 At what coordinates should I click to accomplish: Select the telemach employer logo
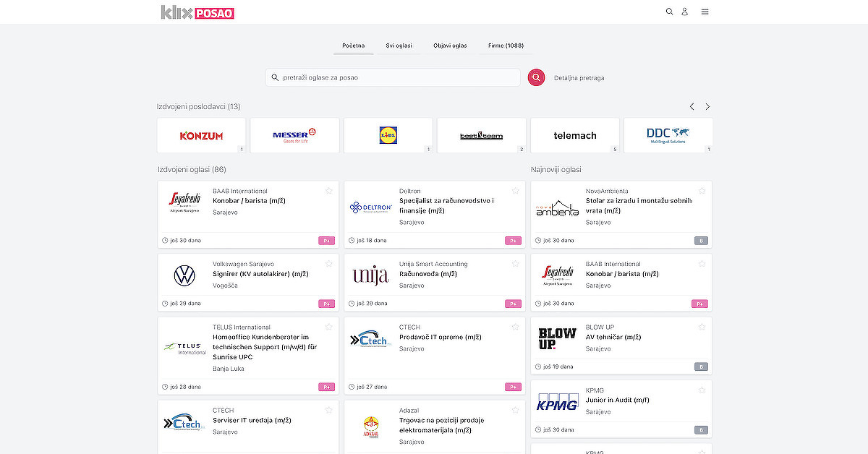(x=574, y=135)
